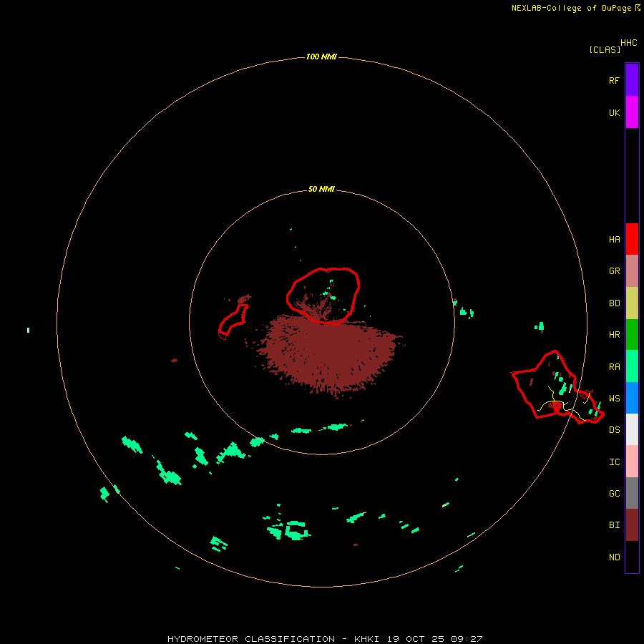Click the '[CLAS]' units label
This screenshot has height=644, width=644.
click(x=605, y=49)
